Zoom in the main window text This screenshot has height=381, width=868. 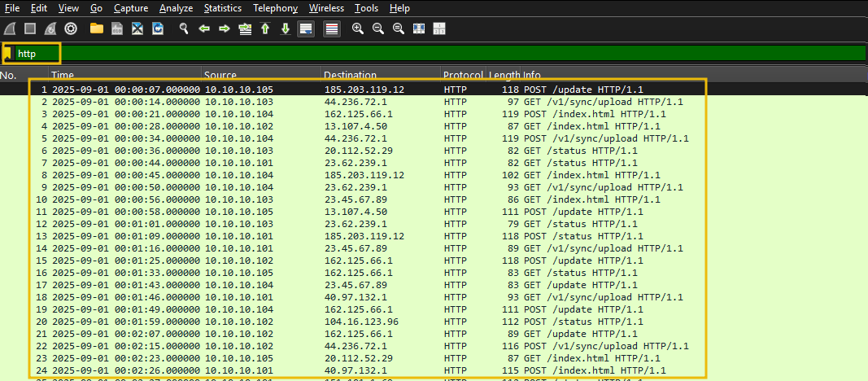[358, 28]
